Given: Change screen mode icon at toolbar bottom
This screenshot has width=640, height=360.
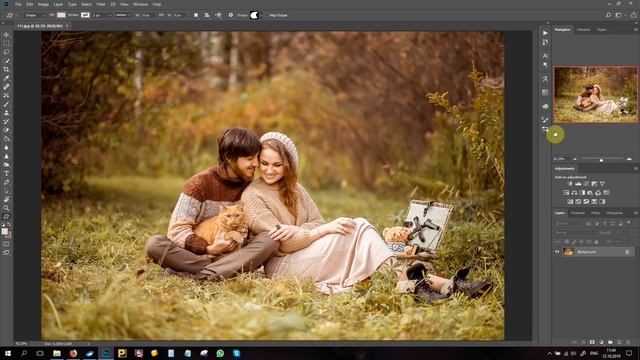Looking at the screenshot, I should tap(6, 253).
